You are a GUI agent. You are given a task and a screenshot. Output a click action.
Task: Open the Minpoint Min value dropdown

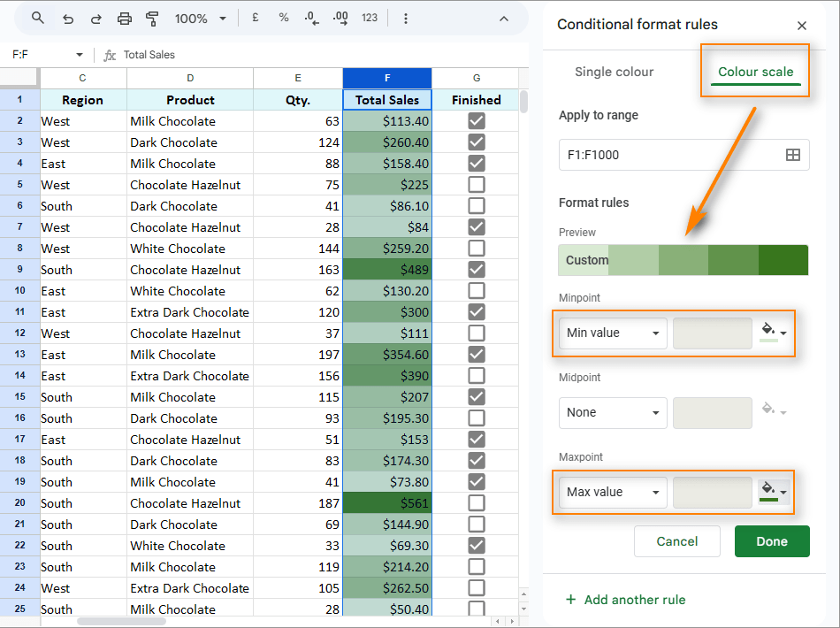point(613,333)
